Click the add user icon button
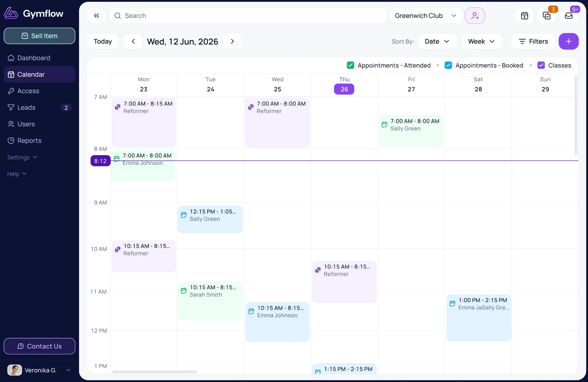 475,16
